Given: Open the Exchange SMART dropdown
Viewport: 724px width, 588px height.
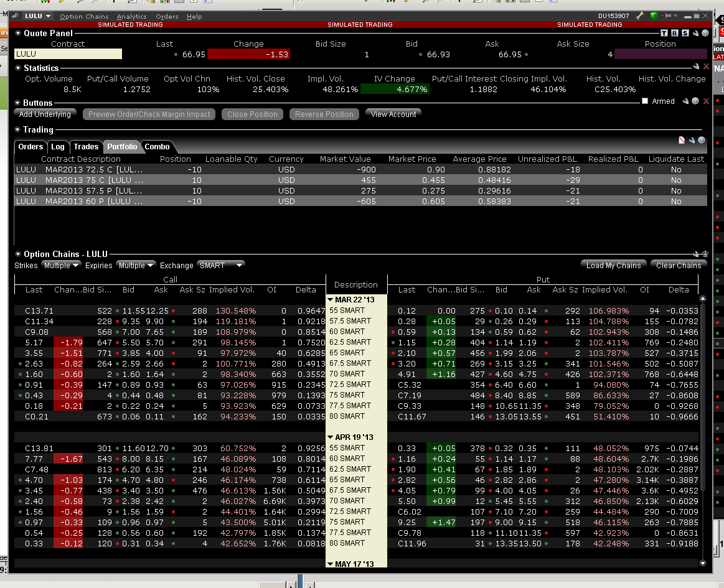Looking at the screenshot, I should [220, 266].
